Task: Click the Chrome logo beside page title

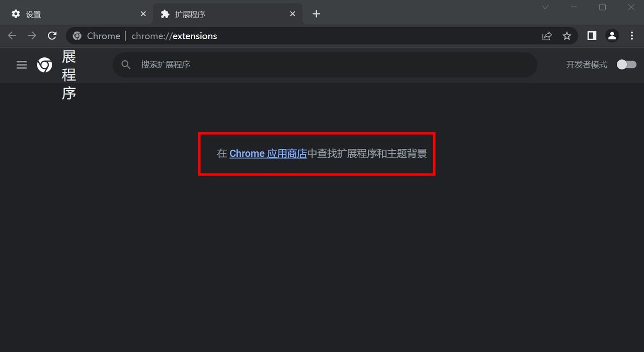Action: coord(44,65)
